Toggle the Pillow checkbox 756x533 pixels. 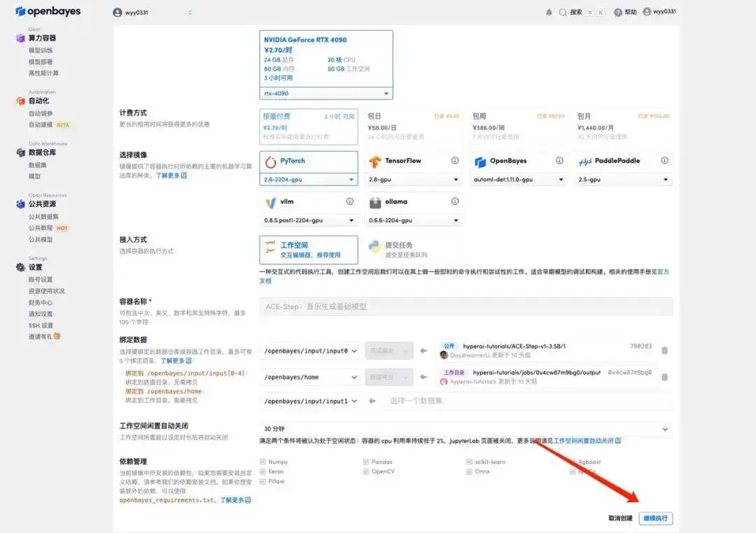[x=262, y=481]
